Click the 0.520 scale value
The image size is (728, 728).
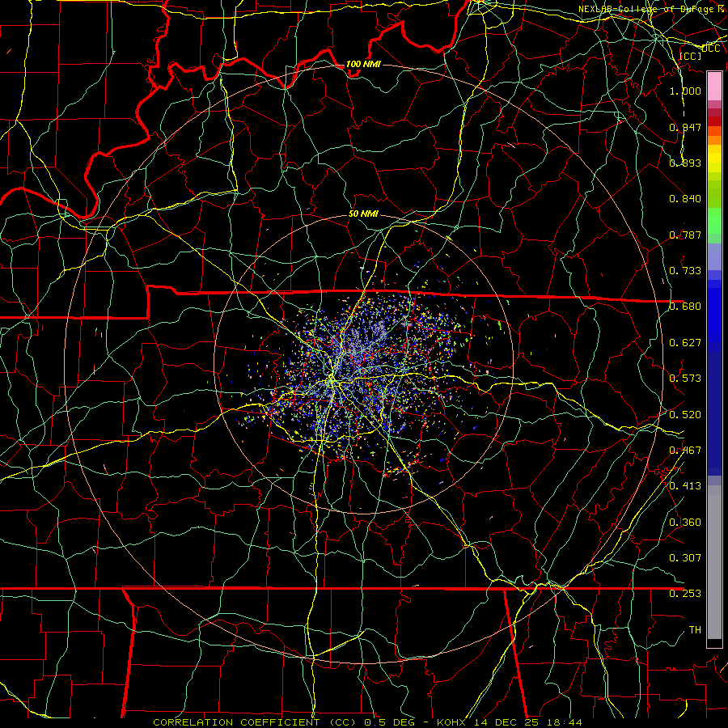click(685, 414)
